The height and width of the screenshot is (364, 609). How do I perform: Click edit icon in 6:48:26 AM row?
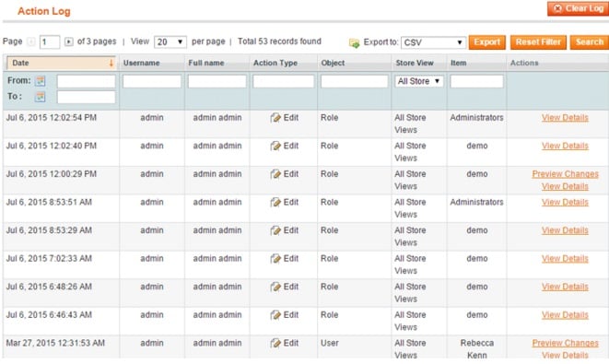click(x=275, y=287)
